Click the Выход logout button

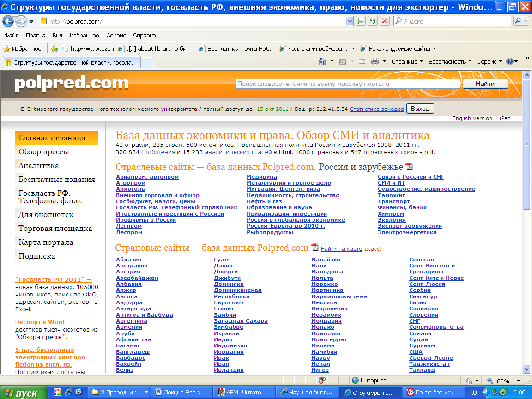[x=420, y=109]
